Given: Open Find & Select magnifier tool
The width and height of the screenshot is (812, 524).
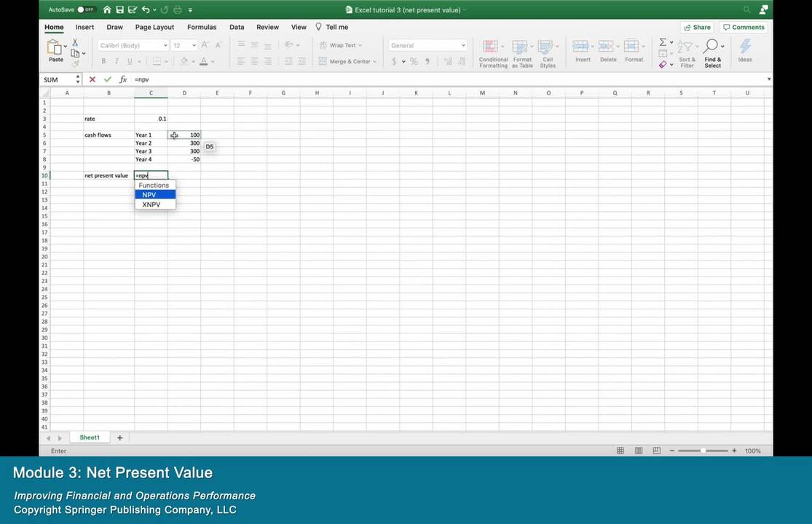Looking at the screenshot, I should click(x=711, y=46).
